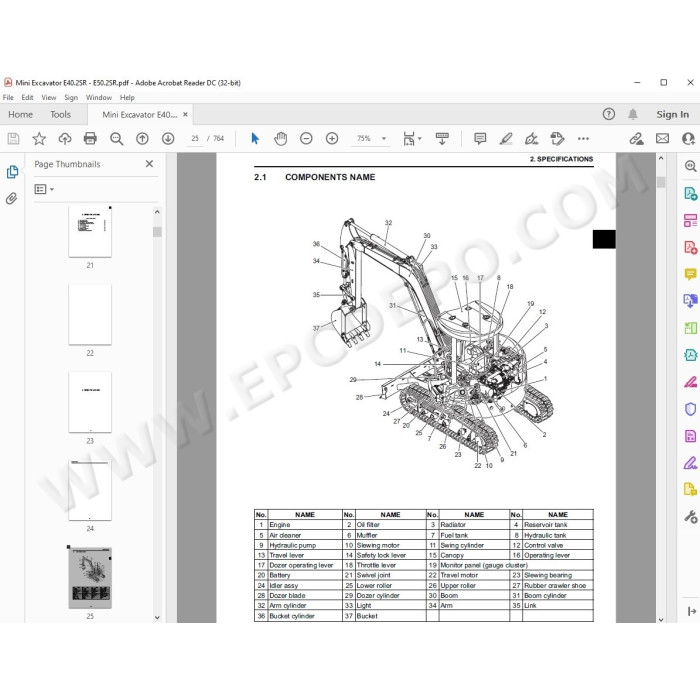Click the 'COMPONENTS NAME' heading
Viewport: 700px width, 700px height.
[x=330, y=177]
